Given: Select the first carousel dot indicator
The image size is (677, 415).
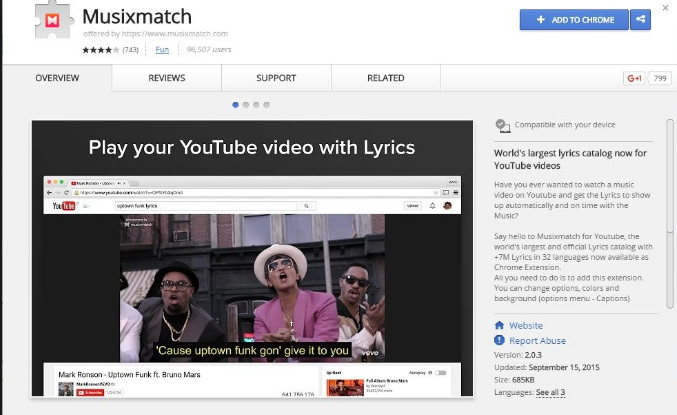Looking at the screenshot, I should tap(236, 104).
